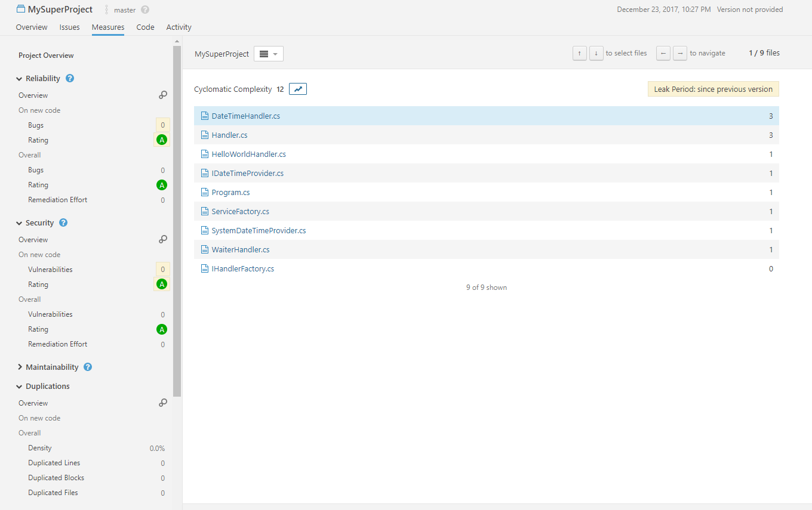Click the Maintainability help question mark icon

[88, 367]
